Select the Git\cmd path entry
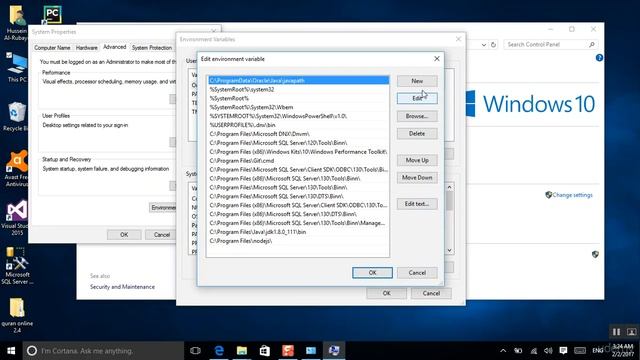Screen dimensions: 640x360 pyautogui.click(x=298, y=161)
